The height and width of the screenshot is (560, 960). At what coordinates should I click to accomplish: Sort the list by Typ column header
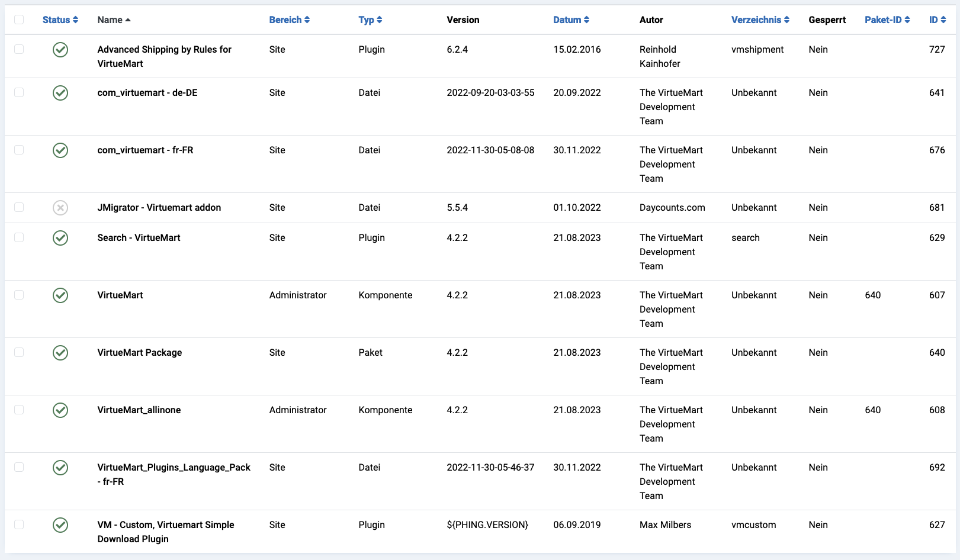tap(370, 20)
